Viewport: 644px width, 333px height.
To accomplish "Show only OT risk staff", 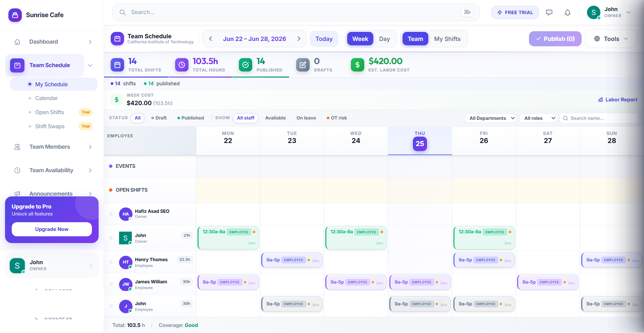I will click(x=337, y=118).
